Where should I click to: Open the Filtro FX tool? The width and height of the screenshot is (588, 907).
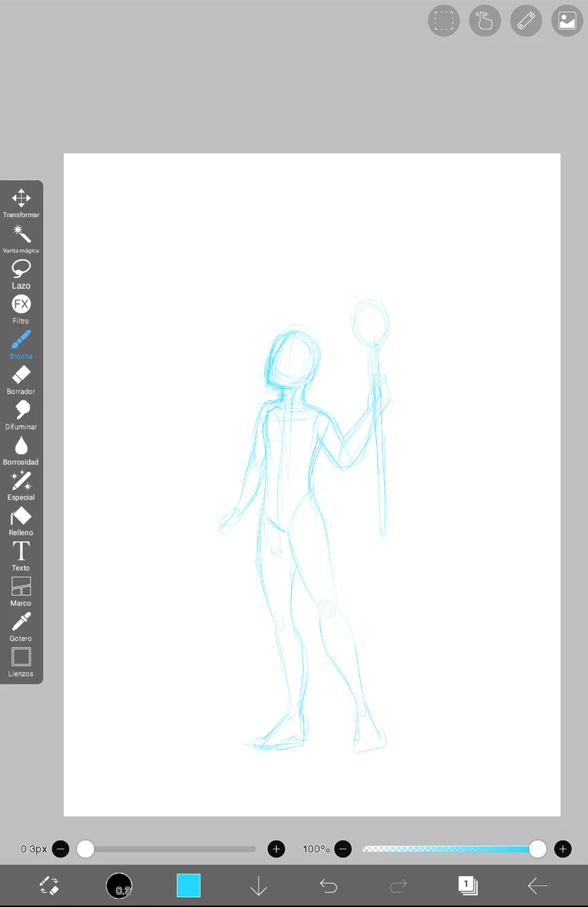pyautogui.click(x=21, y=310)
